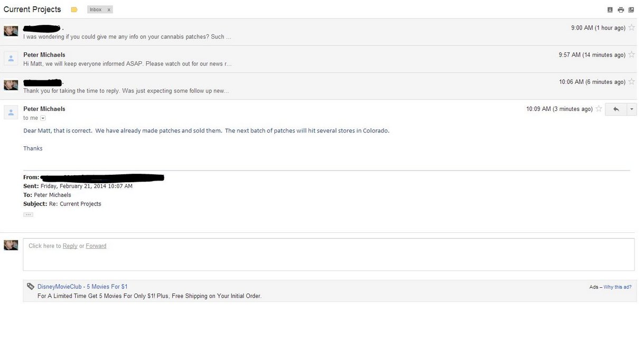The height and width of the screenshot is (348, 644).
Task: Click the download-all icon at top right
Action: (x=610, y=10)
